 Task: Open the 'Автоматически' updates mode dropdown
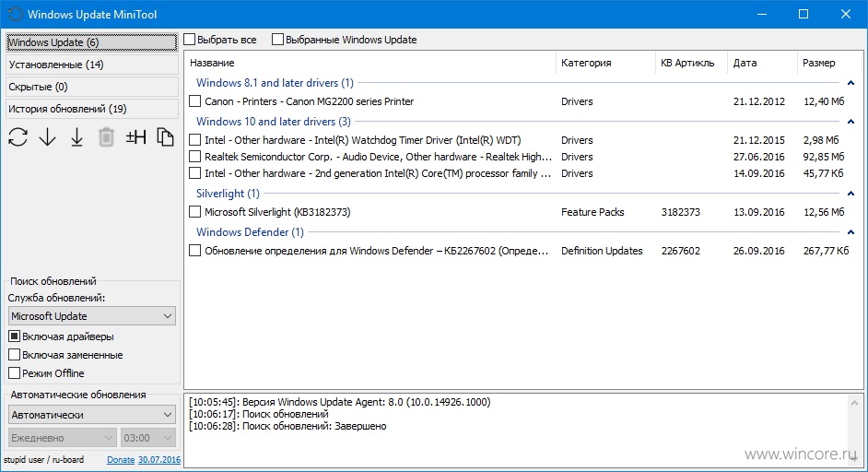point(92,415)
